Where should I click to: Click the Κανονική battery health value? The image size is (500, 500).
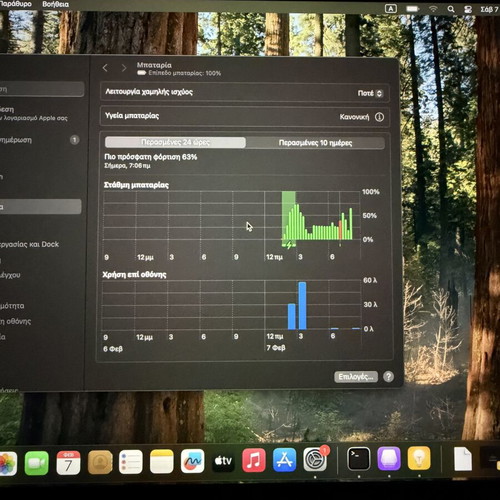click(x=354, y=117)
